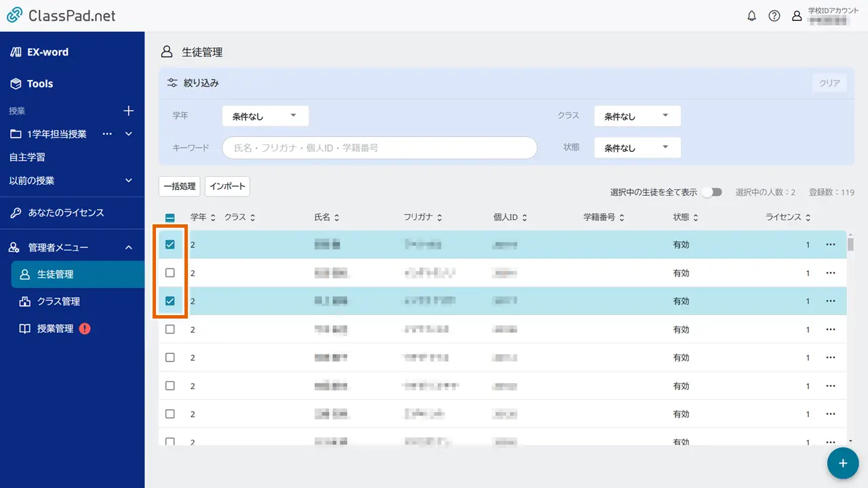This screenshot has width=868, height=488.
Task: Click the キーワード search input field
Action: [x=378, y=147]
